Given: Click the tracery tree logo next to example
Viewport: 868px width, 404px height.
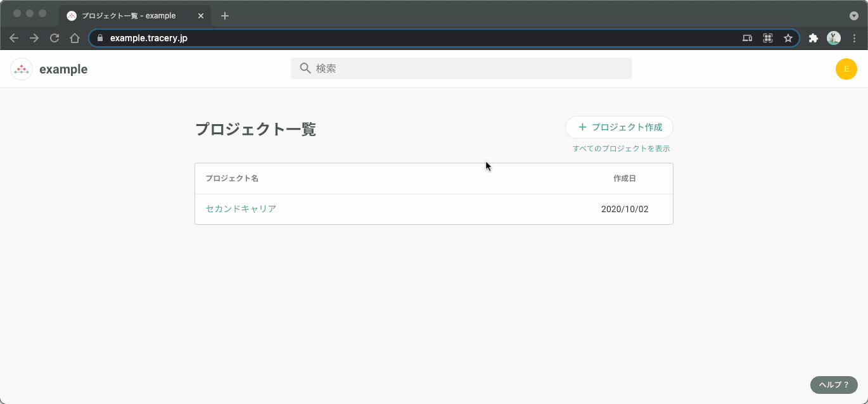Looking at the screenshot, I should (22, 68).
